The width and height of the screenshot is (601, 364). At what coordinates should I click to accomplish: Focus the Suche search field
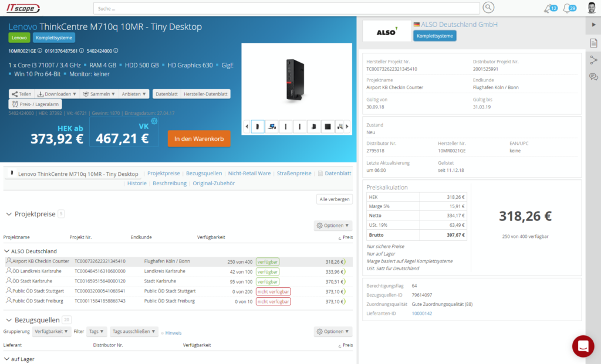[286, 8]
